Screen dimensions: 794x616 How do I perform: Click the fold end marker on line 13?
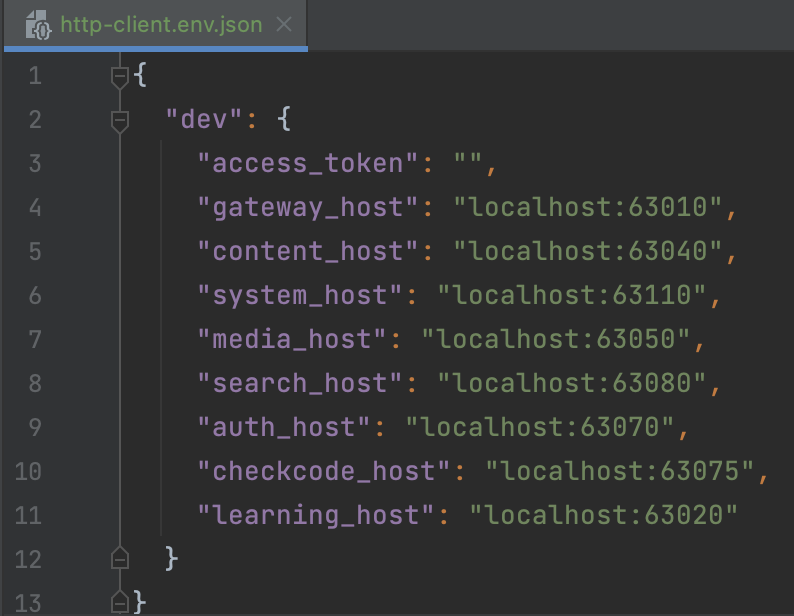coord(120,602)
